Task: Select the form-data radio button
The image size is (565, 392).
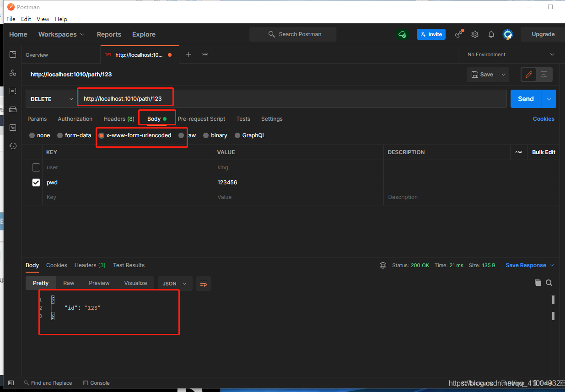Action: tap(60, 135)
